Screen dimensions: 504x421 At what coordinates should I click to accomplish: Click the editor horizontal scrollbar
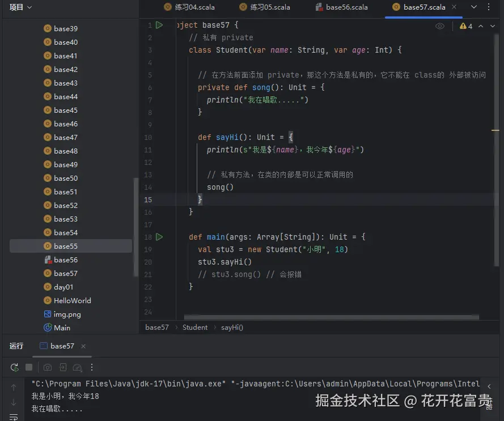(332, 317)
